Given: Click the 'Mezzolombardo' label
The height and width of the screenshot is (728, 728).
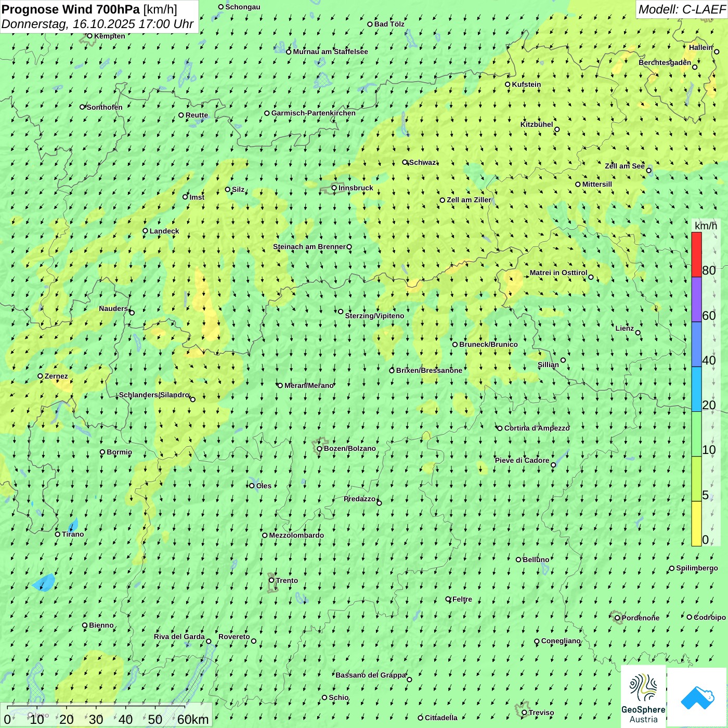Looking at the screenshot, I should pyautogui.click(x=296, y=535).
